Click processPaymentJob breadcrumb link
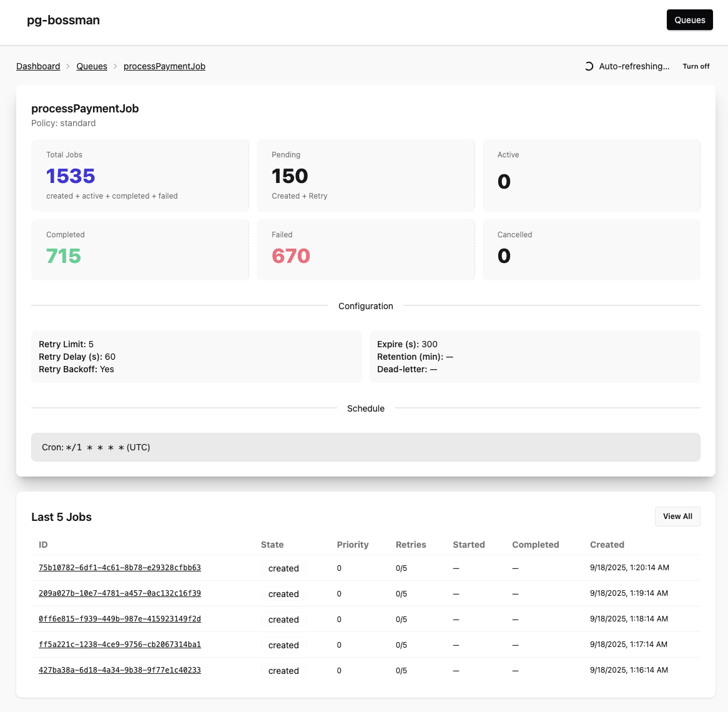The width and height of the screenshot is (728, 712). tap(164, 66)
